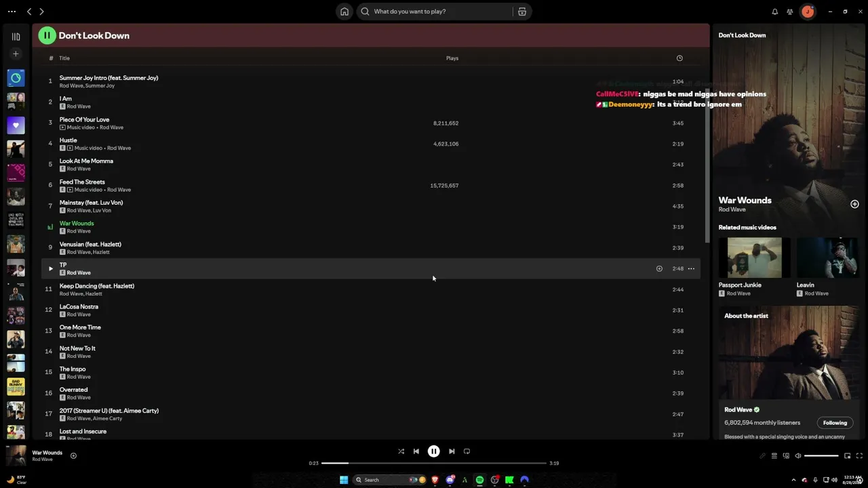Viewport: 868px width, 488px height.
Task: Open Hazlett link under Venusian
Action: 101,252
